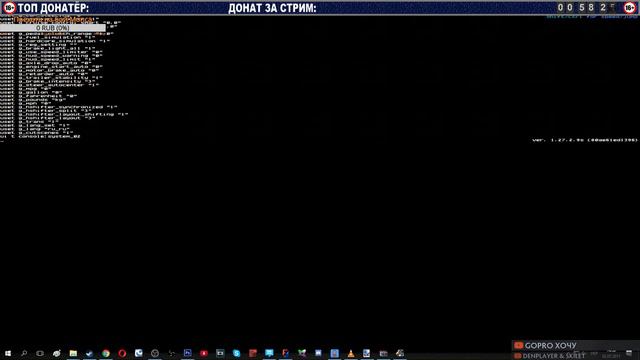Open the notification center icon
This screenshot has height=360, width=640.
coord(629,353)
